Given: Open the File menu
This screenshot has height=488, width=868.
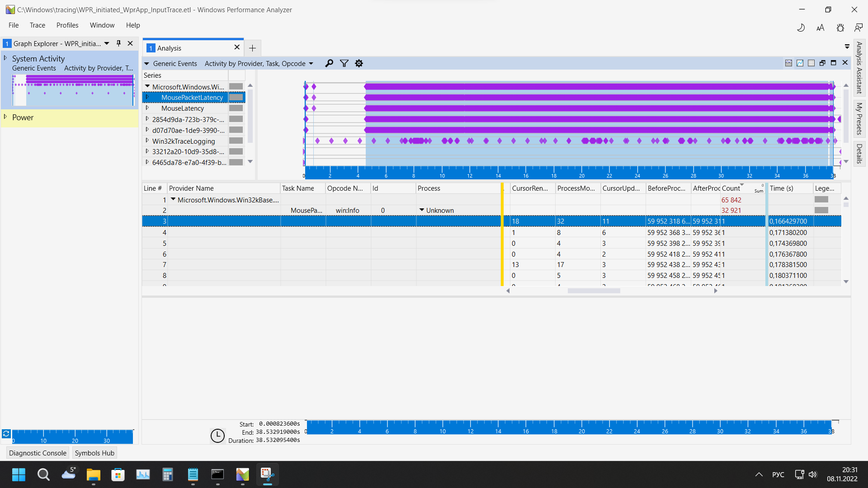Looking at the screenshot, I should 14,25.
